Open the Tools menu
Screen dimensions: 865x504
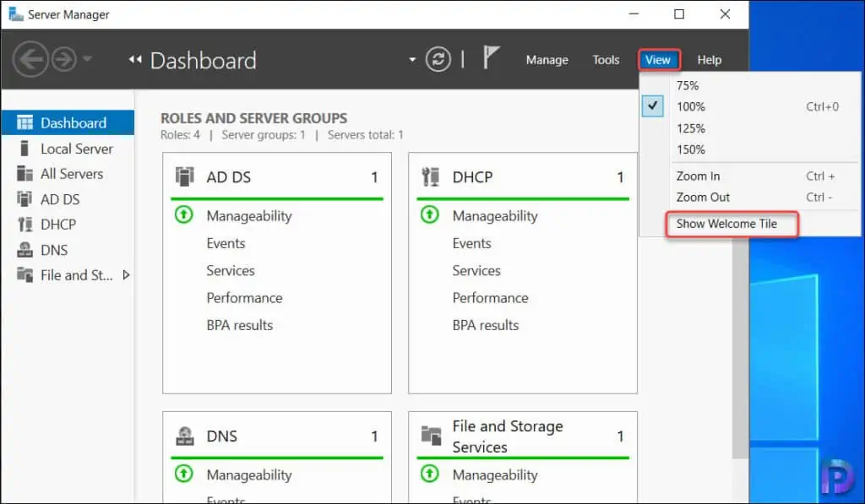click(606, 60)
